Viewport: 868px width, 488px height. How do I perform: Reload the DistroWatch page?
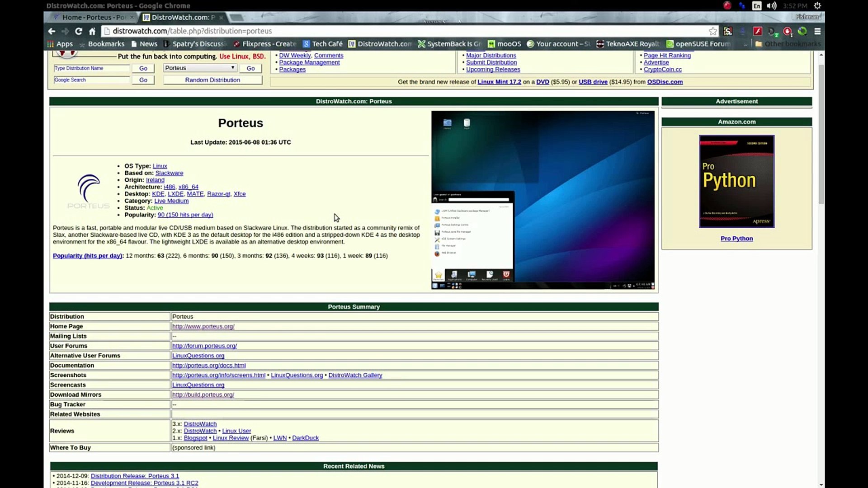click(x=79, y=31)
